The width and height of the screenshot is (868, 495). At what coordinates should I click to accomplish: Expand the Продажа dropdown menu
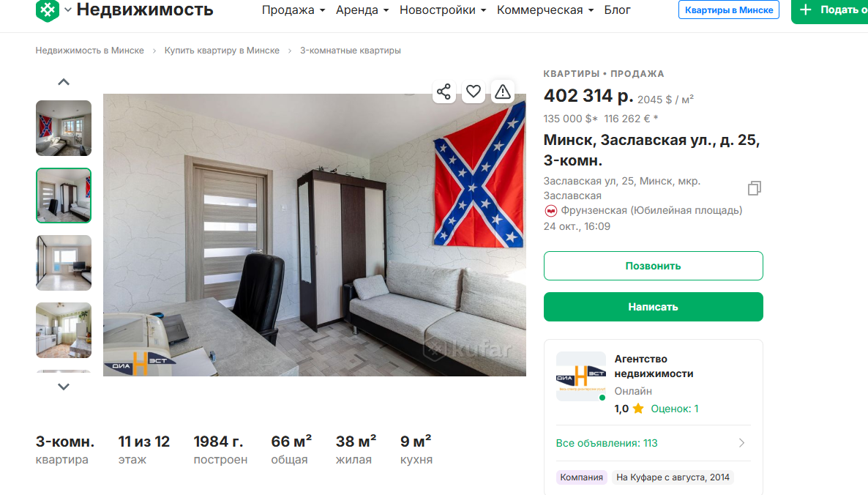pos(293,10)
